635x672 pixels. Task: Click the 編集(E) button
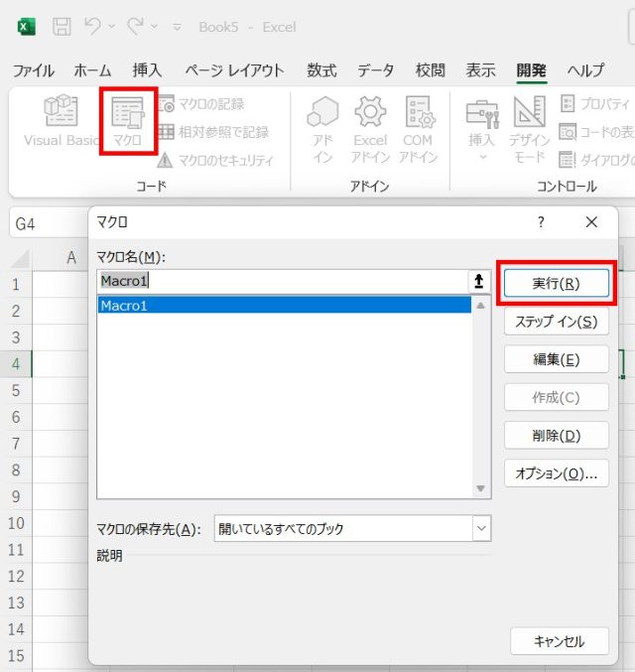coord(556,359)
